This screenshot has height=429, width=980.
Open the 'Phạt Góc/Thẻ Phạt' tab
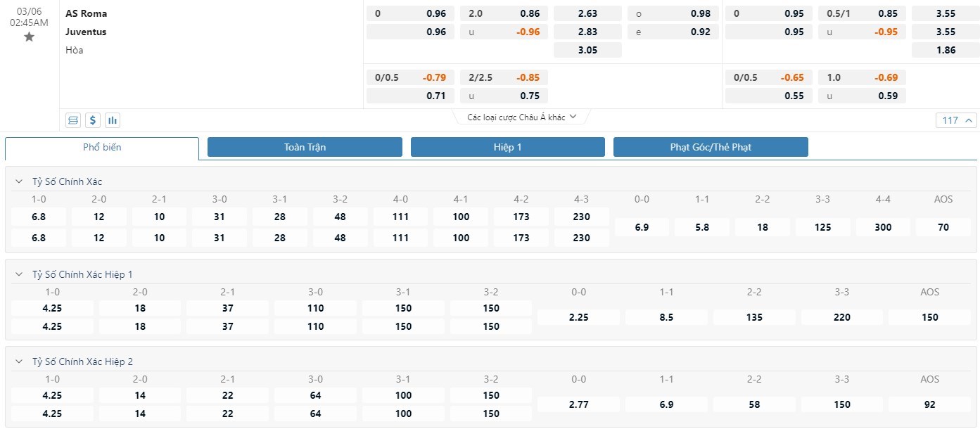(x=711, y=147)
